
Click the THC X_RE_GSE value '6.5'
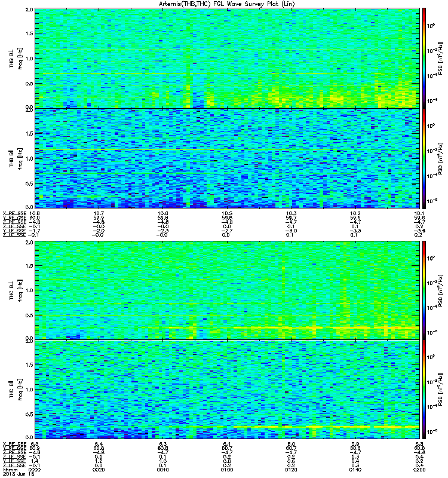coord(35,444)
